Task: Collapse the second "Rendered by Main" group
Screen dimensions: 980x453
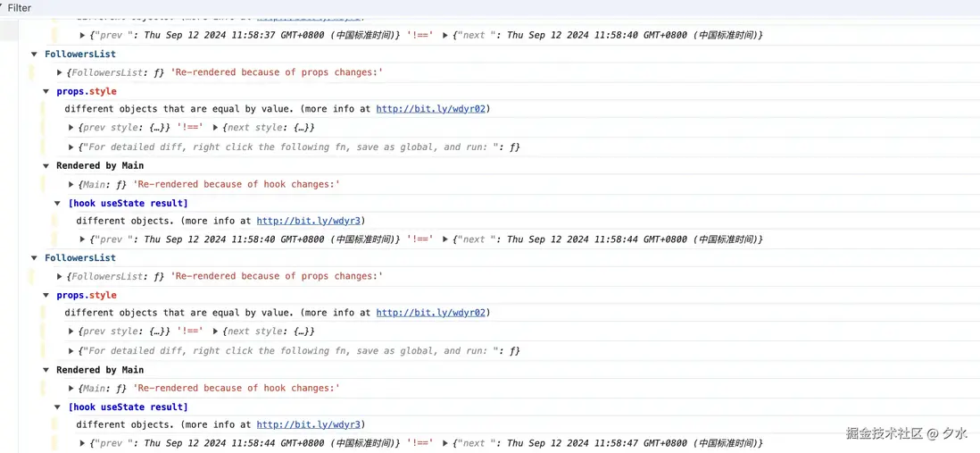Action: (x=46, y=370)
